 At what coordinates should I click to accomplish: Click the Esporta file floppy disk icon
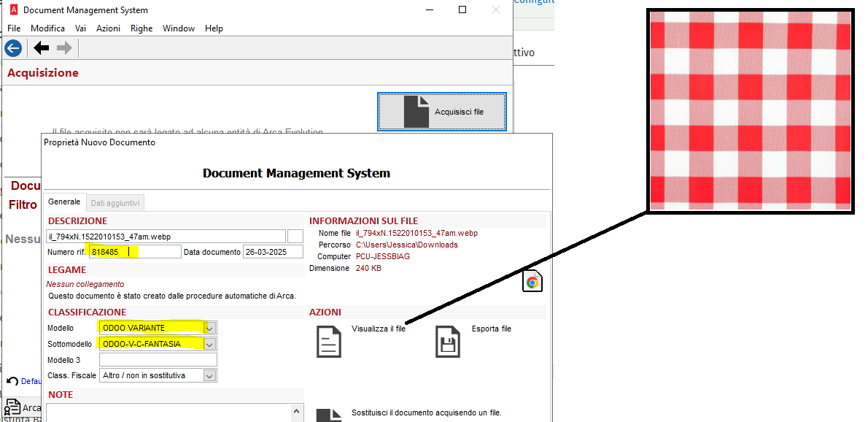click(x=447, y=341)
